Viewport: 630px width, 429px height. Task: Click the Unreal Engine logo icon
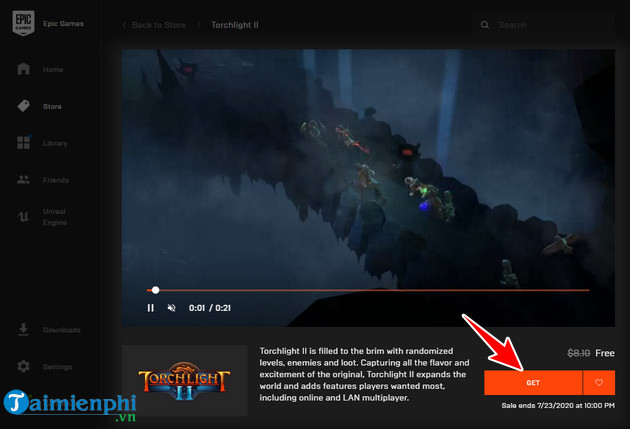coord(23,217)
